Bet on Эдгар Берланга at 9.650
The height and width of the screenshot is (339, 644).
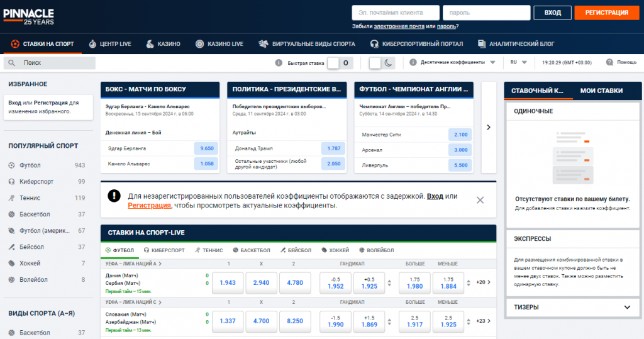[x=206, y=148]
